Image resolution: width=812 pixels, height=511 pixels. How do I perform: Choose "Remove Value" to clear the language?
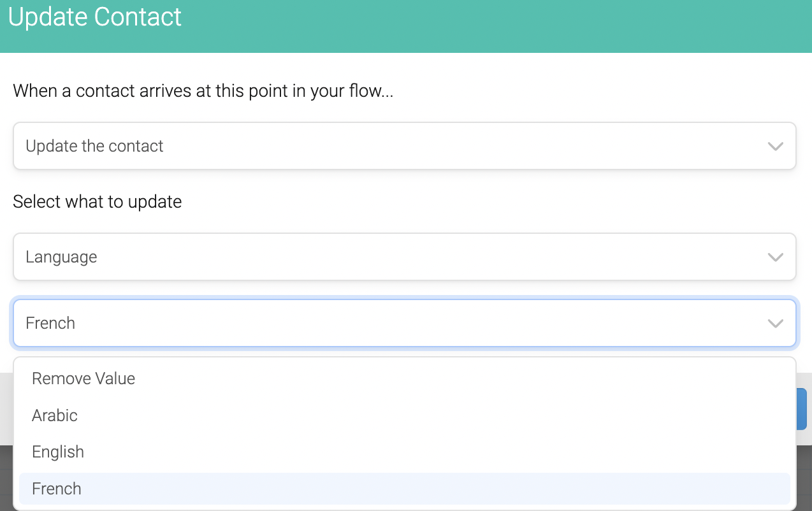(83, 378)
